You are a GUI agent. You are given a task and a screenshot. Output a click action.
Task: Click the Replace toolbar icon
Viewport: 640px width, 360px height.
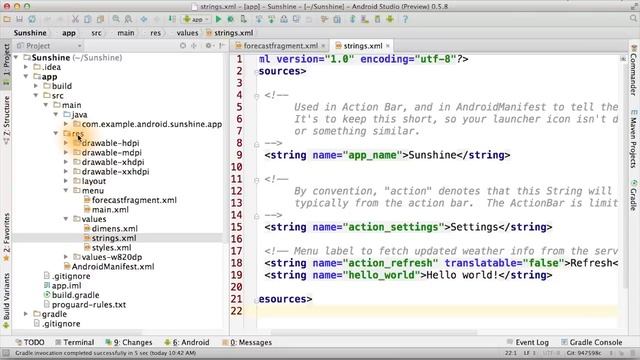pyautogui.click(x=128, y=19)
